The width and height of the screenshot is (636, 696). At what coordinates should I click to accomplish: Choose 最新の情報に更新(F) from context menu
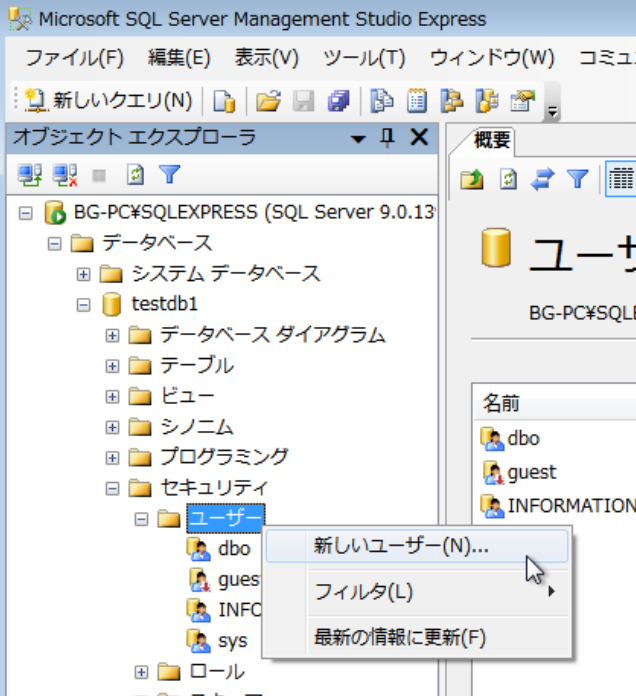pyautogui.click(x=417, y=638)
